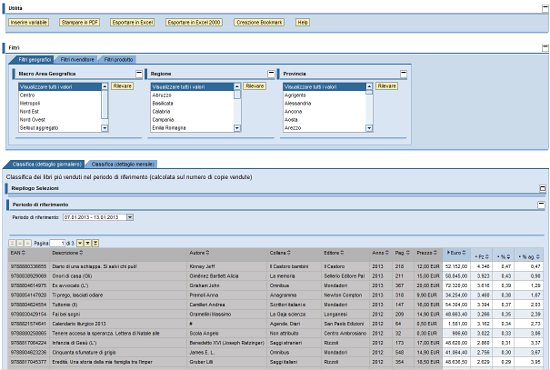This screenshot has width=550, height=370.
Task: Select Classifica (dettaglio giornaliero) tab
Action: [47, 164]
